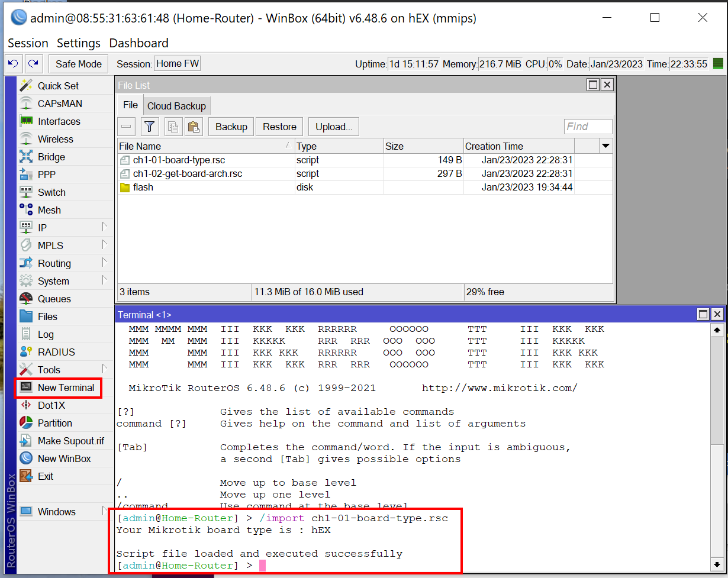The height and width of the screenshot is (578, 728).
Task: Open Interfaces from the sidebar
Action: 59,121
